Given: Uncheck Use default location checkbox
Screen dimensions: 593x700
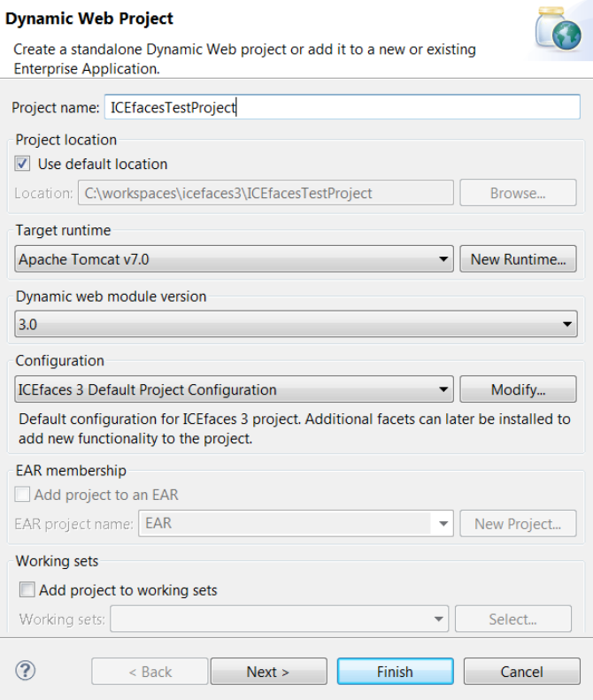Looking at the screenshot, I should [x=24, y=164].
